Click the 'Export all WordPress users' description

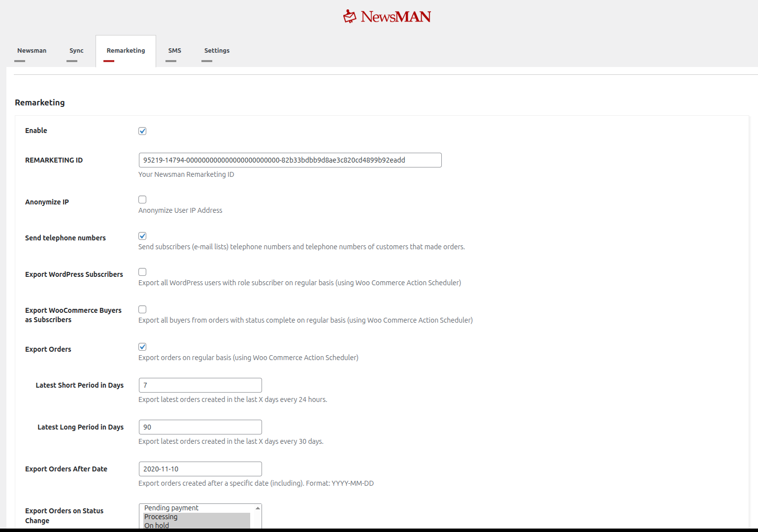(x=299, y=283)
